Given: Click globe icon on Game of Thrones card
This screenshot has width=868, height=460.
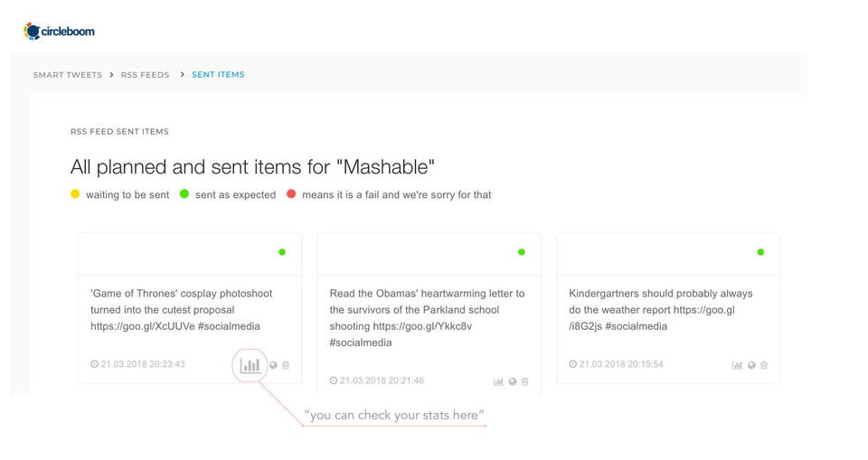Looking at the screenshot, I should (273, 365).
